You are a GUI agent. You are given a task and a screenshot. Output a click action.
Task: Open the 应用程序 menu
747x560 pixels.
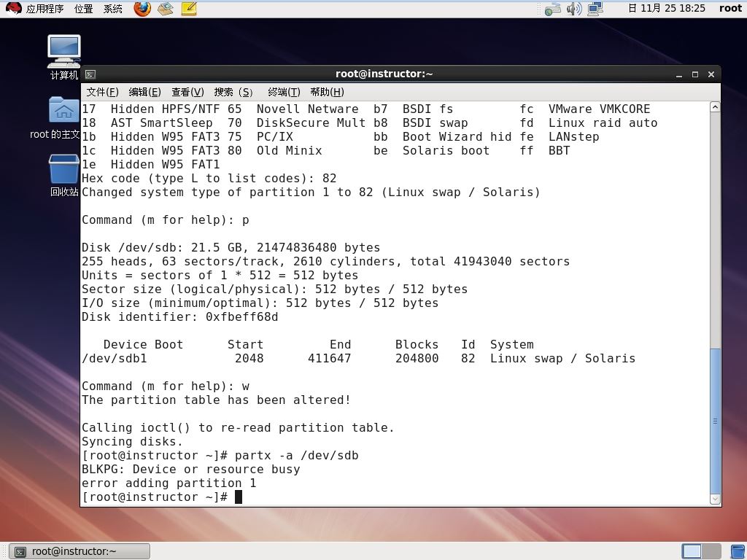[44, 9]
